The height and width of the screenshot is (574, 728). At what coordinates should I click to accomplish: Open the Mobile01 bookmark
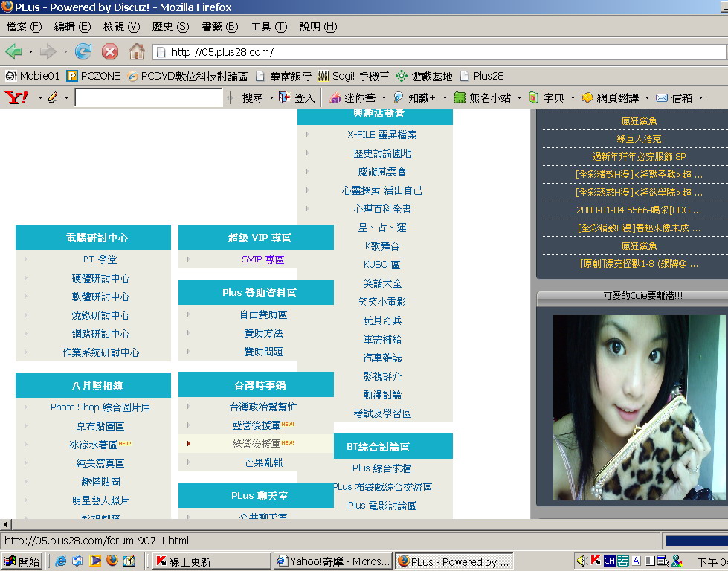tap(33, 76)
